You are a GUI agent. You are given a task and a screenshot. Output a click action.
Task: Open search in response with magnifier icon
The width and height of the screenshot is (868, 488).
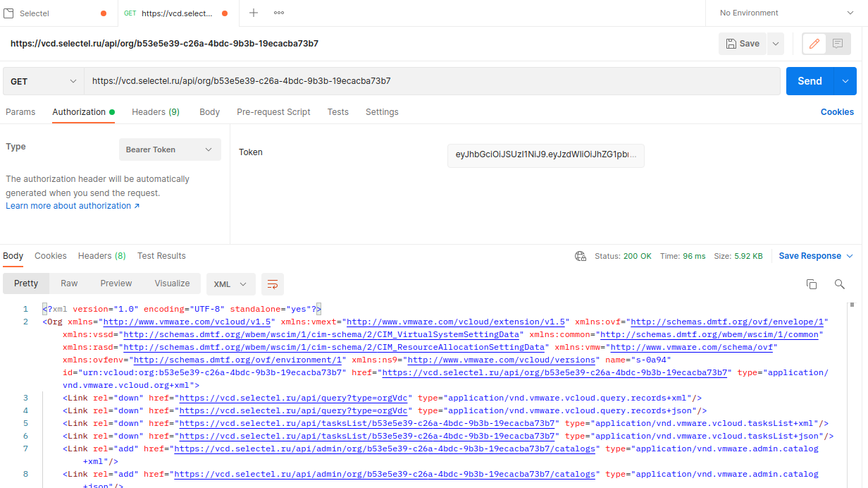click(x=839, y=283)
